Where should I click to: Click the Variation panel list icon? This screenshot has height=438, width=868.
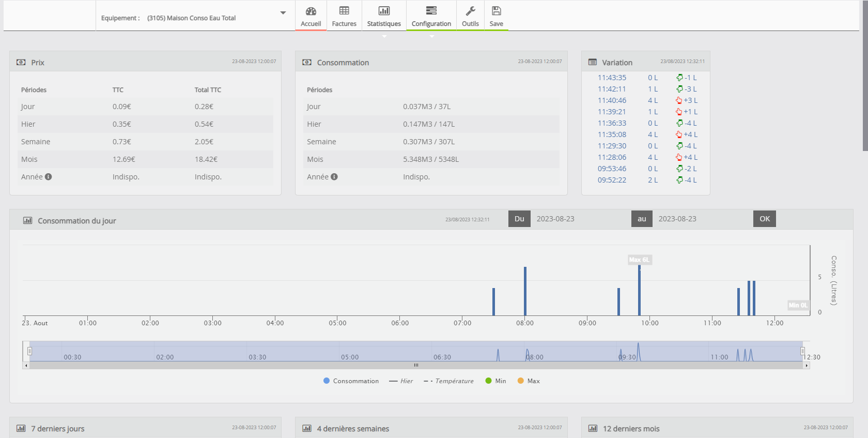(x=593, y=62)
